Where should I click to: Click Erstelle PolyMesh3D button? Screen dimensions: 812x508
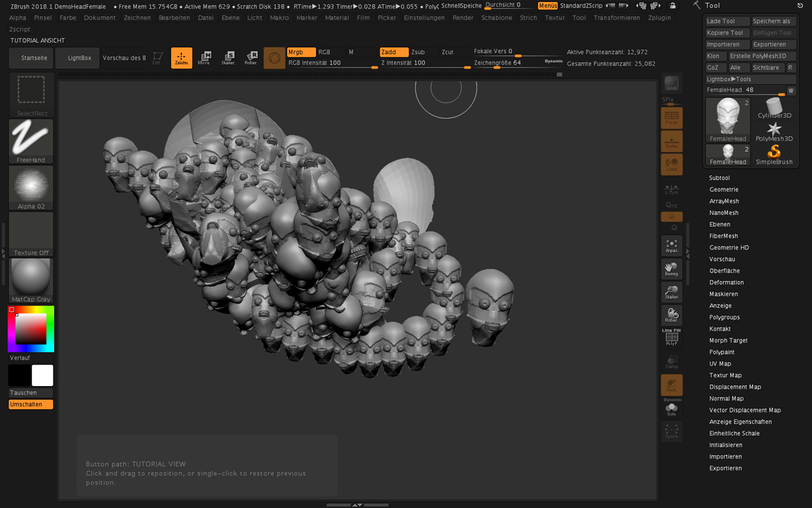[762, 56]
